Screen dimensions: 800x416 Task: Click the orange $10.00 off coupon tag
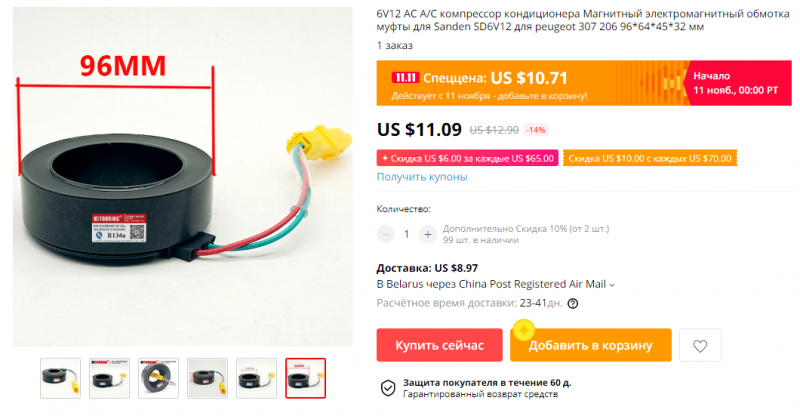[x=650, y=158]
